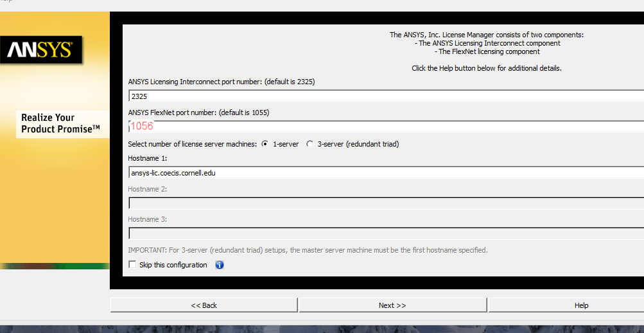The image size is (644, 333).
Task: Click the IMPORTANT redundant triad note text
Action: coord(308,250)
